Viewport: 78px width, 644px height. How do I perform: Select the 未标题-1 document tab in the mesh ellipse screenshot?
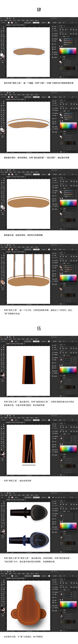pyautogui.click(x=15, y=25)
